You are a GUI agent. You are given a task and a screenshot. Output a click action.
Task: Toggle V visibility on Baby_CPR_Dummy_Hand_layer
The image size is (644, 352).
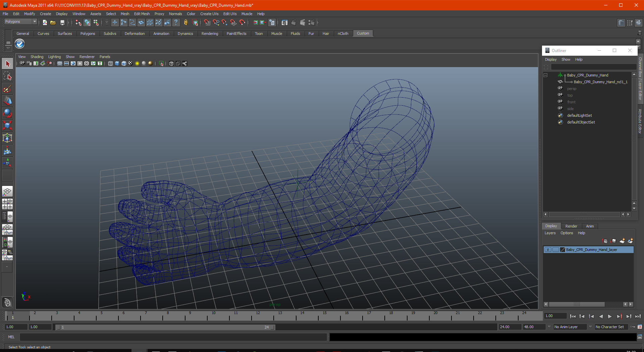[548, 250]
